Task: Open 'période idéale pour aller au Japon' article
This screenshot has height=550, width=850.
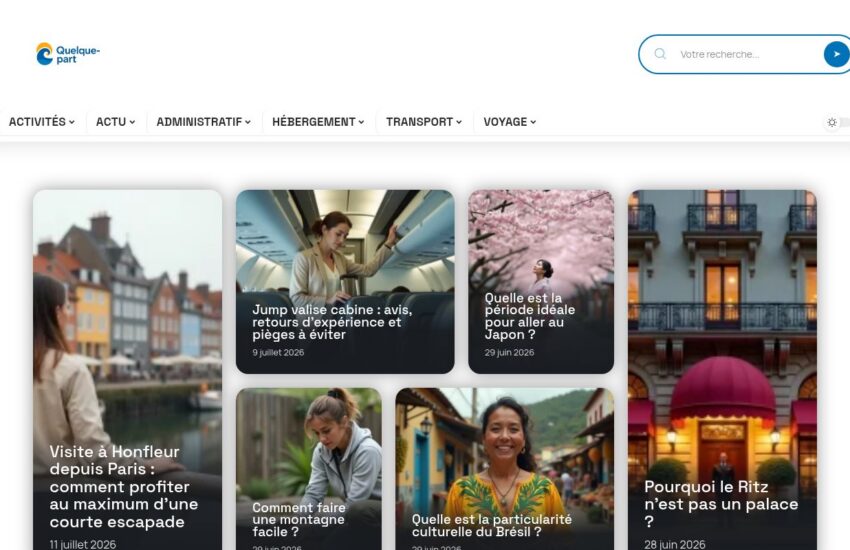Action: [530, 316]
